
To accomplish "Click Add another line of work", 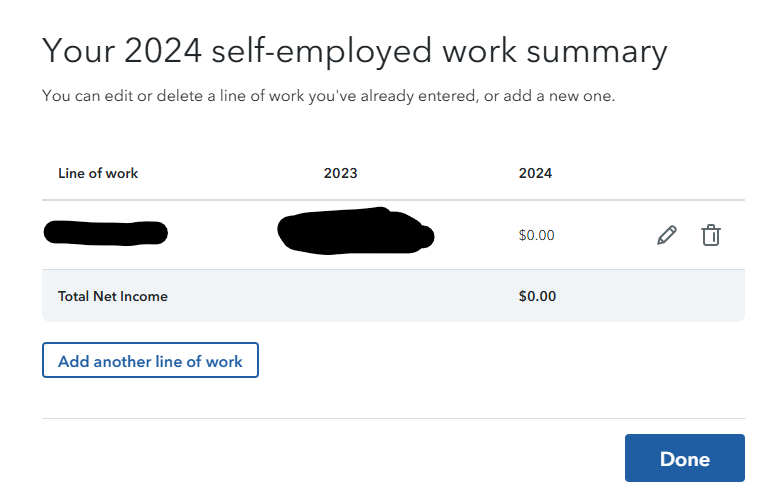I will click(x=150, y=360).
